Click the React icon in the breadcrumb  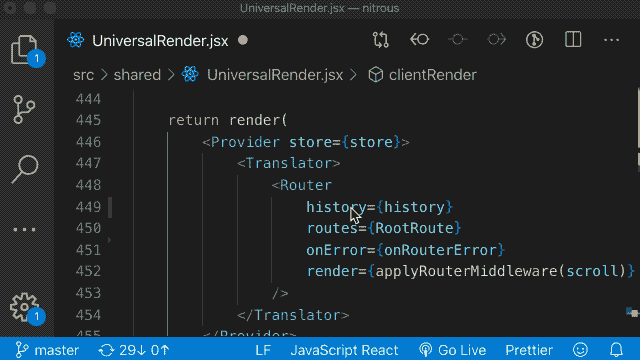[x=190, y=75]
